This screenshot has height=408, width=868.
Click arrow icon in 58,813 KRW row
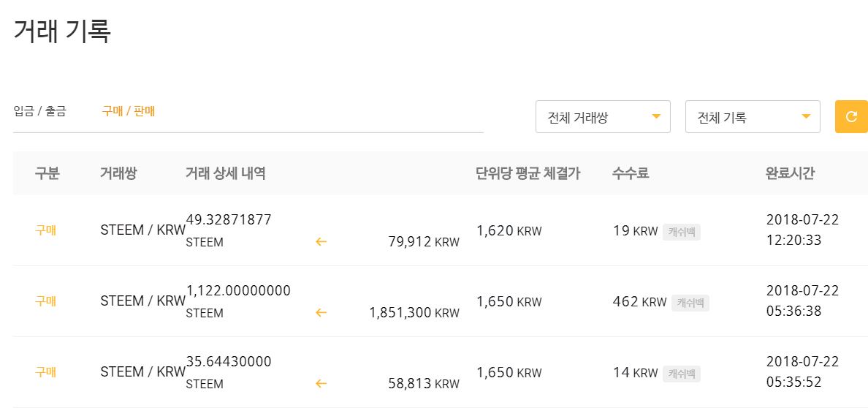(x=321, y=383)
